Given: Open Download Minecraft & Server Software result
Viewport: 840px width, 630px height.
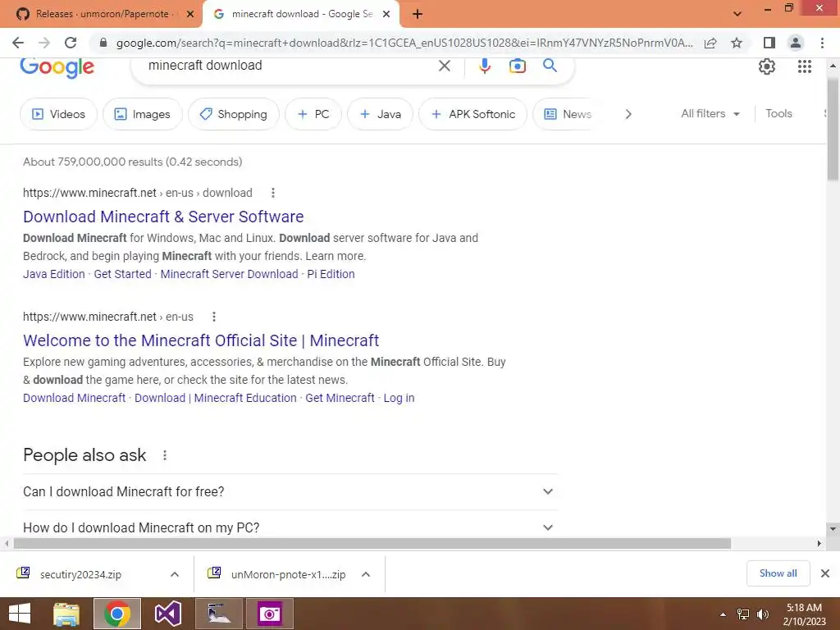Looking at the screenshot, I should pos(163,217).
